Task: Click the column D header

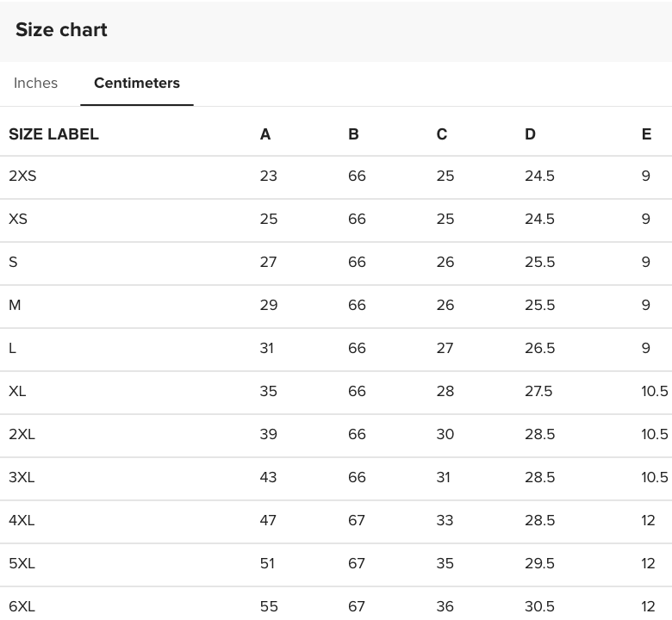Action: [530, 134]
